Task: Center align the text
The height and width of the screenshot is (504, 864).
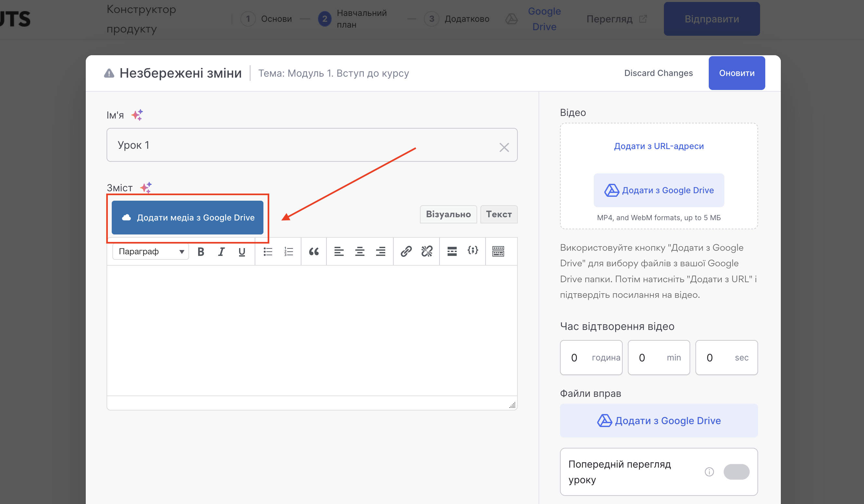Action: 360,252
